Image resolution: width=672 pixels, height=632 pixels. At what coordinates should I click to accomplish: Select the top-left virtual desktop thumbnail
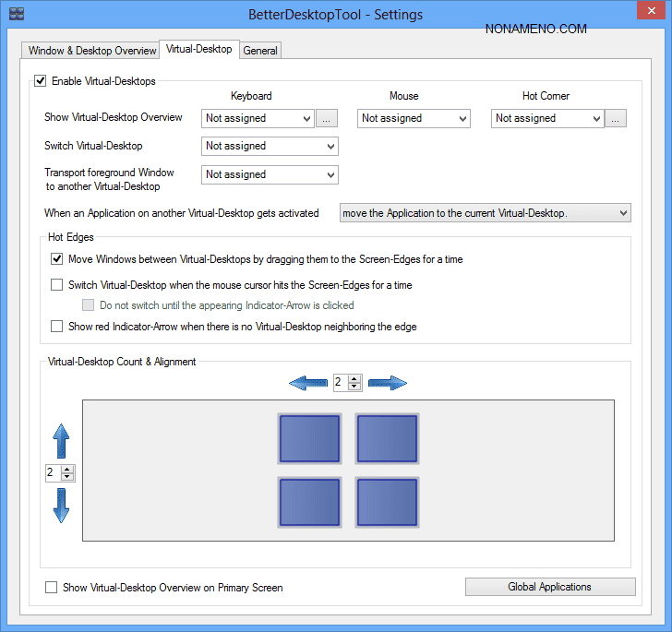pyautogui.click(x=309, y=438)
